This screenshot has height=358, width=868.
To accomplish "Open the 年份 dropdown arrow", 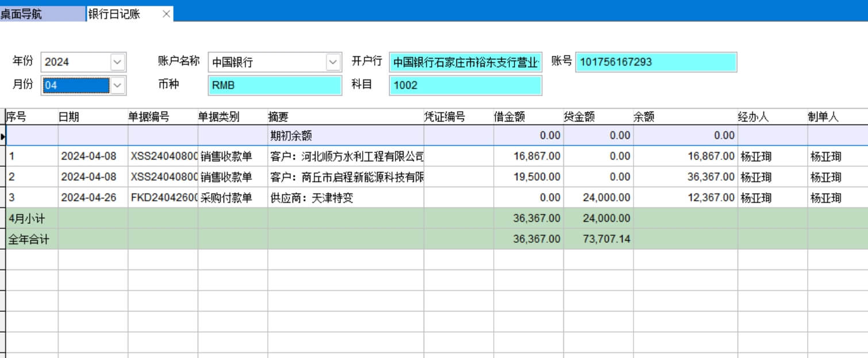I will pyautogui.click(x=117, y=62).
